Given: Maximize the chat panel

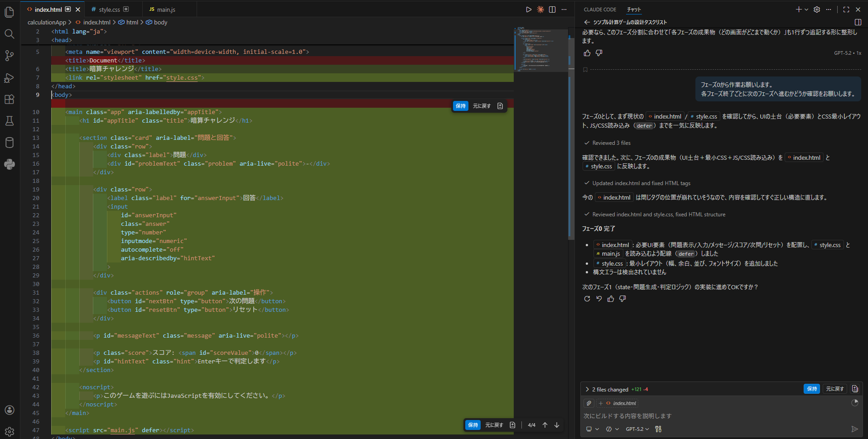Looking at the screenshot, I should pyautogui.click(x=846, y=10).
